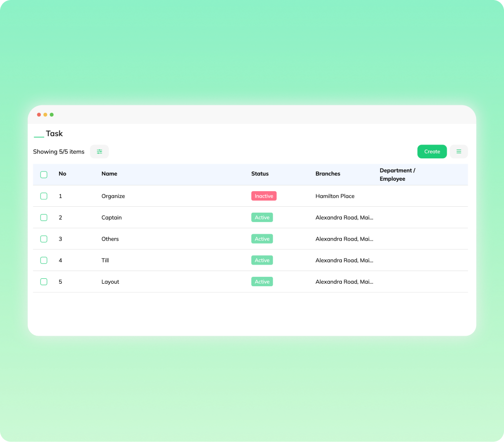Toggle the select-all header checkbox
The height and width of the screenshot is (442, 504).
pyautogui.click(x=44, y=174)
